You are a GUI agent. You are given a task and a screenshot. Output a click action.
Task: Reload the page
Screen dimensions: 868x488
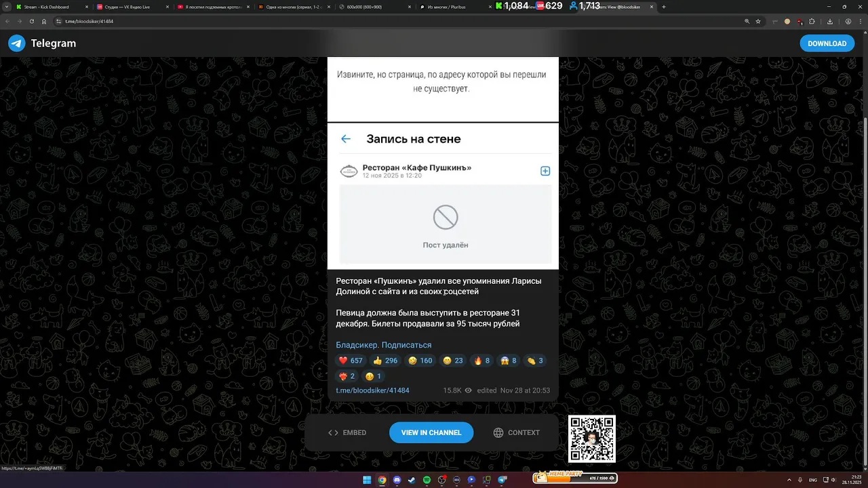(31, 21)
